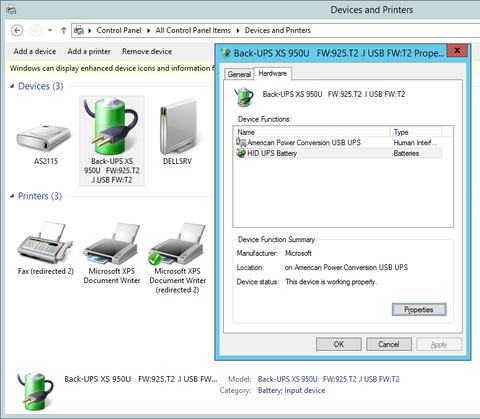Click 'This device is working properly' status text
The width and height of the screenshot is (480, 419).
coord(331,282)
